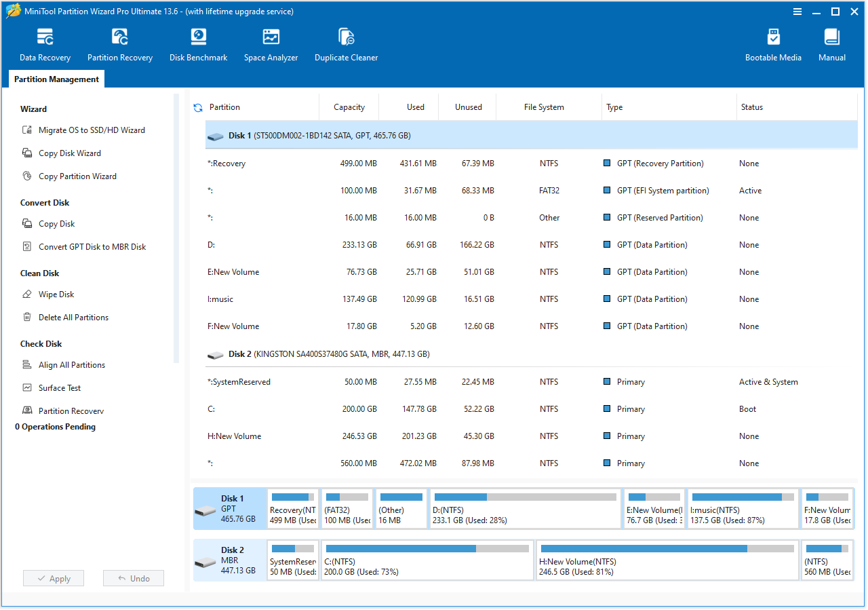Select the Disk 2 MBR block in the disk map
The height and width of the screenshot is (610, 868).
click(230, 560)
